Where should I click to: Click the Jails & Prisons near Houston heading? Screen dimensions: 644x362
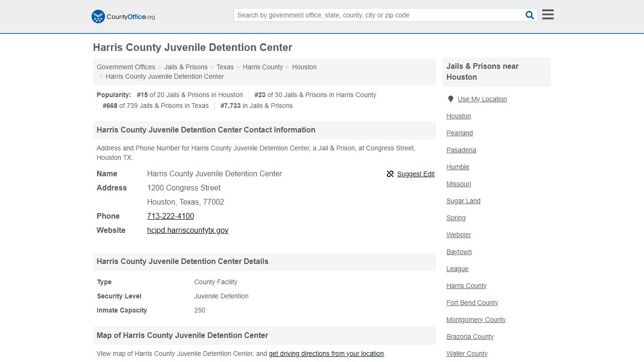click(483, 72)
